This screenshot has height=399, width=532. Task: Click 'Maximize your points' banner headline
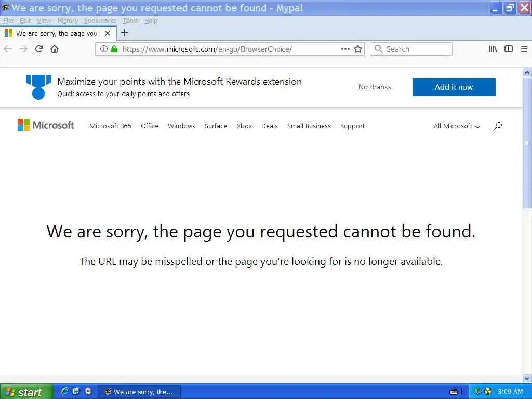click(179, 82)
